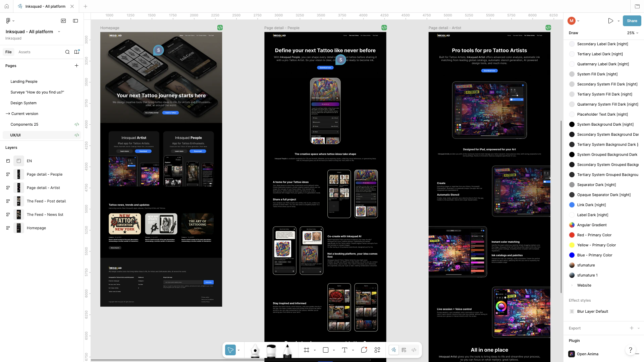This screenshot has height=362, width=644.
Task: Select the Yellow - Primary Color swatch
Action: tap(572, 245)
